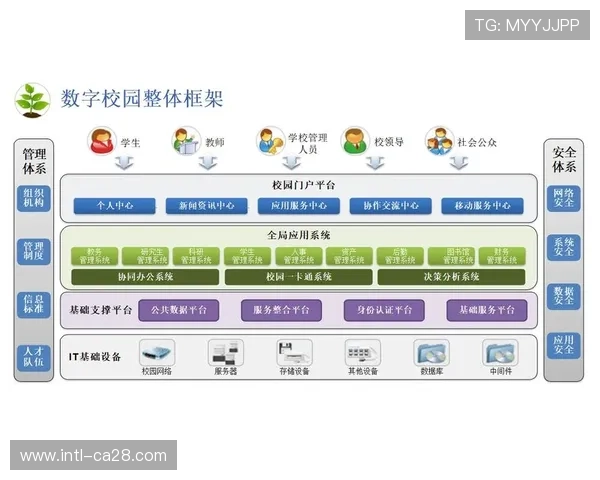600x480 pixels.
Task: Click the 校园门户平台 heading
Action: click(303, 185)
